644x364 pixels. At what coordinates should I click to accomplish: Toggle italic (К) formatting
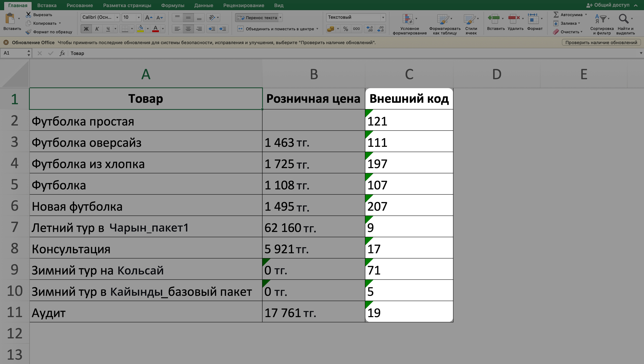(97, 29)
